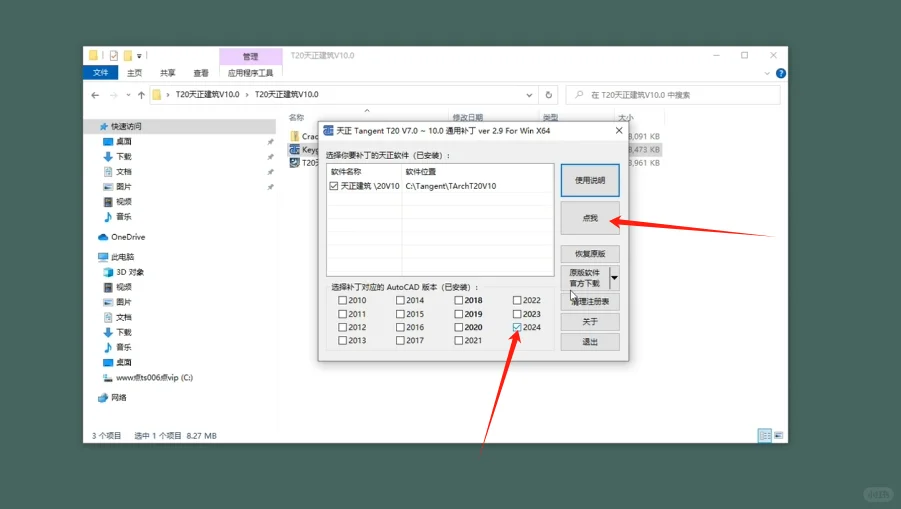Click the 管理 contextual tab

(251, 56)
